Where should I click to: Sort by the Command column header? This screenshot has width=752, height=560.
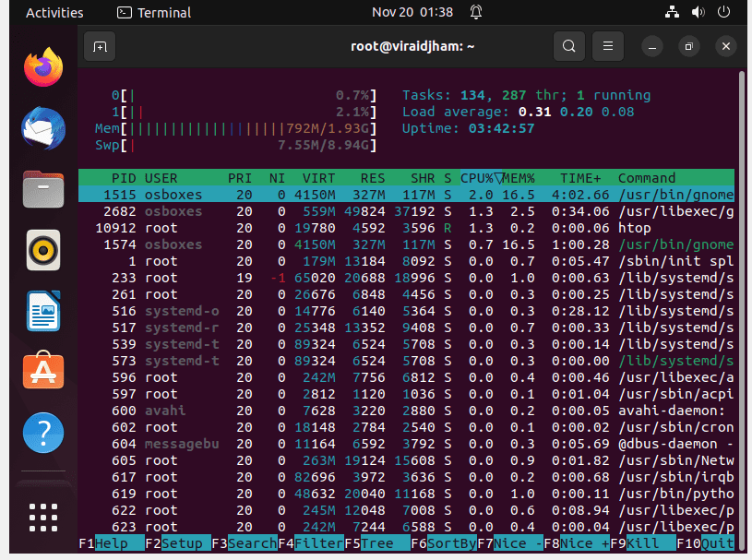pyautogui.click(x=647, y=178)
